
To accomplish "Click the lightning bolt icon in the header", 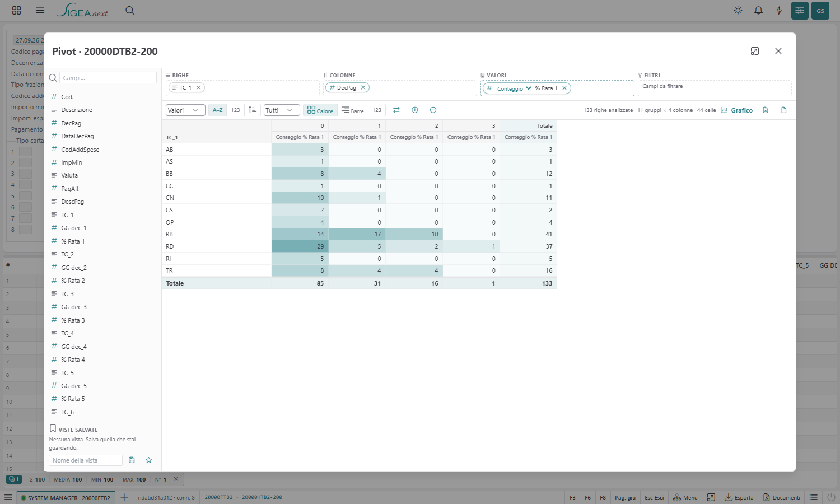I will [x=779, y=11].
